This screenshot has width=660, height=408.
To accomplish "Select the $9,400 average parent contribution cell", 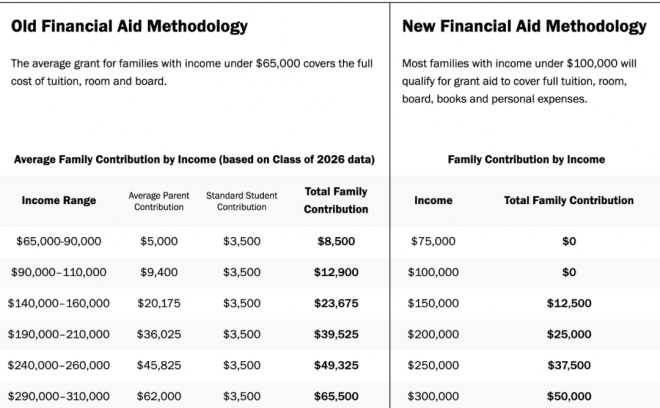I will pos(159,272).
